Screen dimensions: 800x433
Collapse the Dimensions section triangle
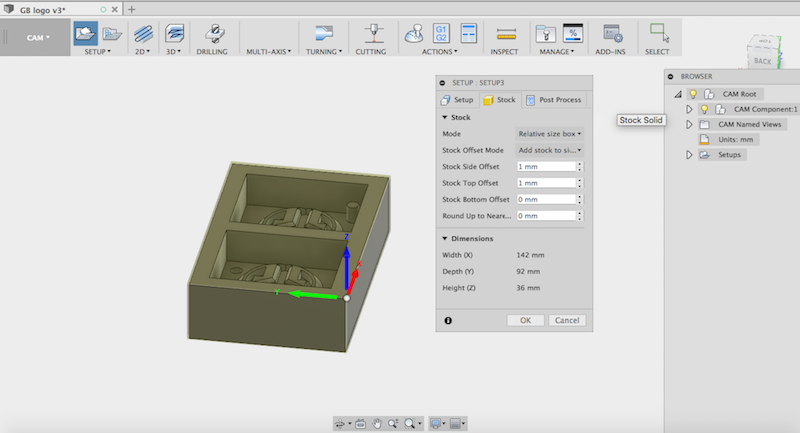tap(444, 239)
